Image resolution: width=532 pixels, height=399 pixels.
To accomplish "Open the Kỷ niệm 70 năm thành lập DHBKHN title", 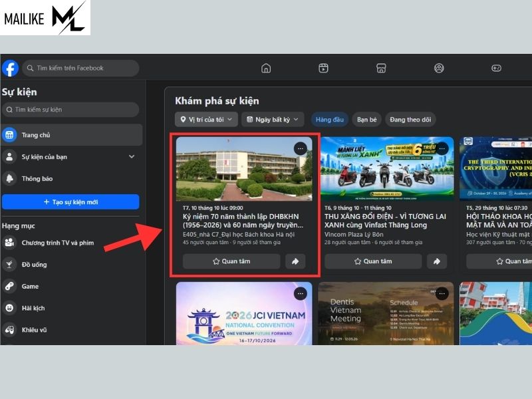I will pyautogui.click(x=243, y=221).
